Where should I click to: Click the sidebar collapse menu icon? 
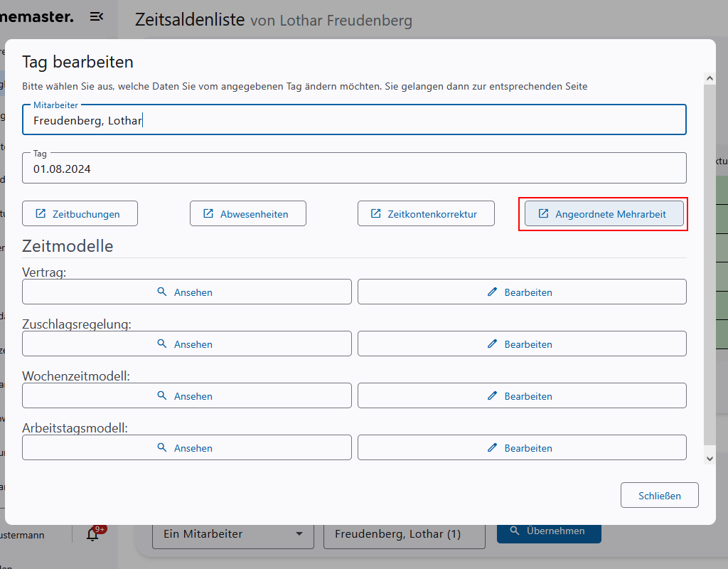[x=97, y=16]
